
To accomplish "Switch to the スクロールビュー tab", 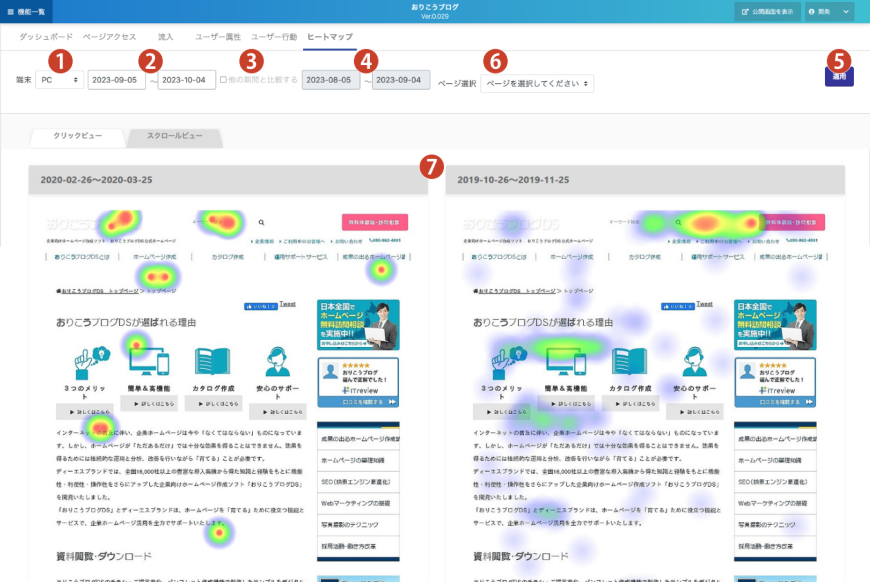I will coord(175,135).
